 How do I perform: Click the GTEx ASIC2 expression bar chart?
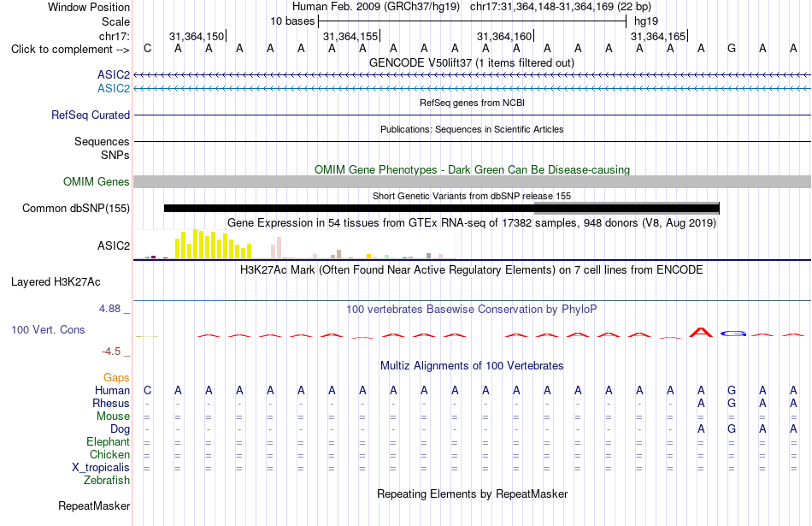tap(295, 245)
